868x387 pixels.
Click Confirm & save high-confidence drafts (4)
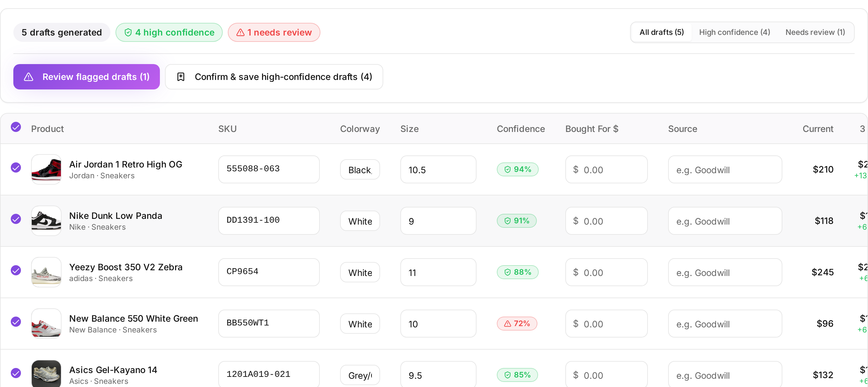(x=274, y=77)
